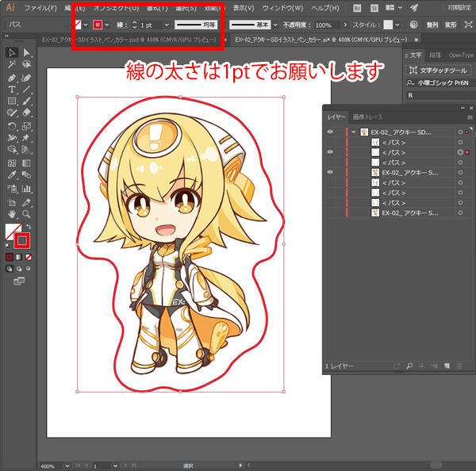Collapse the EX-02_アクキー SD layer chevron
476x471 pixels.
pyautogui.click(x=353, y=132)
